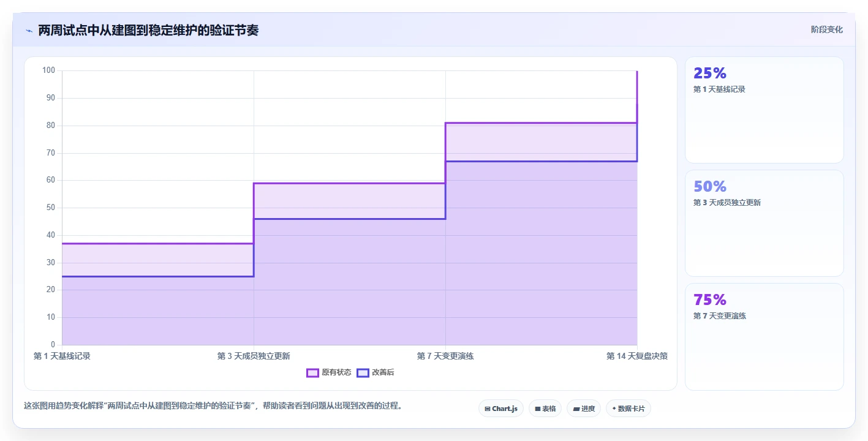Open the 75% 第 7 天变更演练 card

764,336
